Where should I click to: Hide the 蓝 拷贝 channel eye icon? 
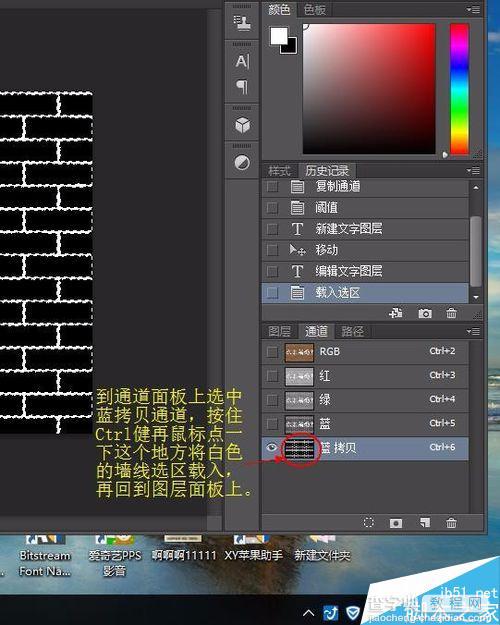coord(272,448)
